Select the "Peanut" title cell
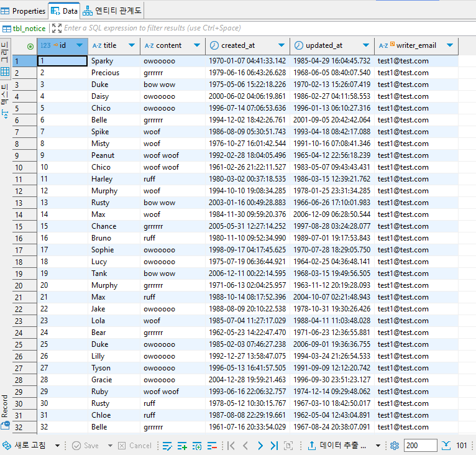The height and width of the screenshot is (455, 476). [x=114, y=155]
